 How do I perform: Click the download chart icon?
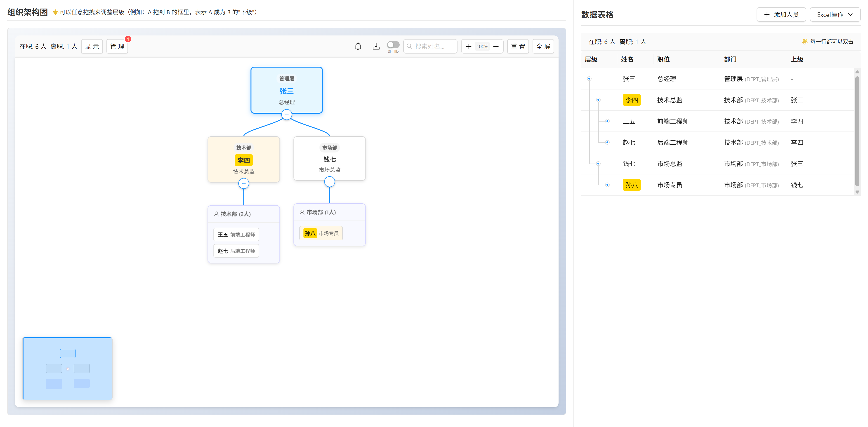[x=376, y=47]
